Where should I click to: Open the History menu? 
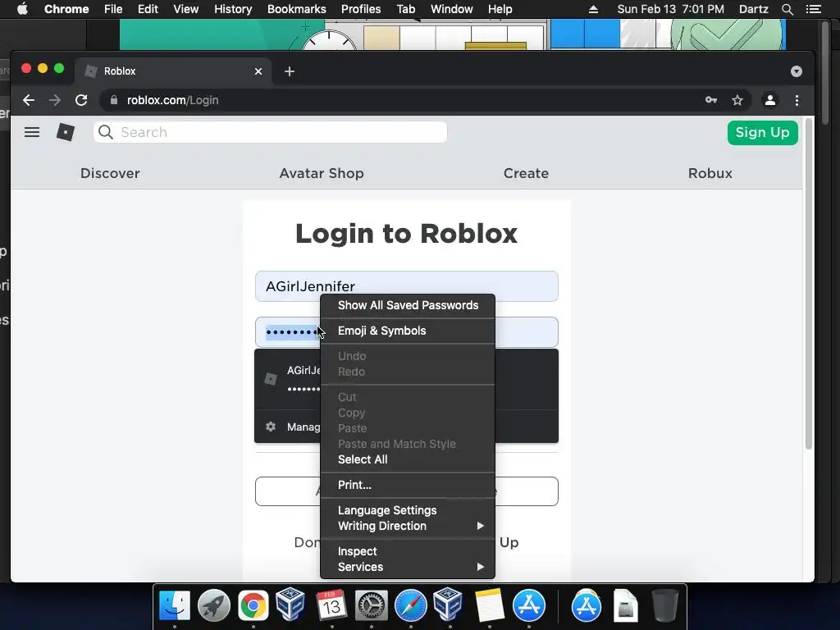(x=232, y=9)
